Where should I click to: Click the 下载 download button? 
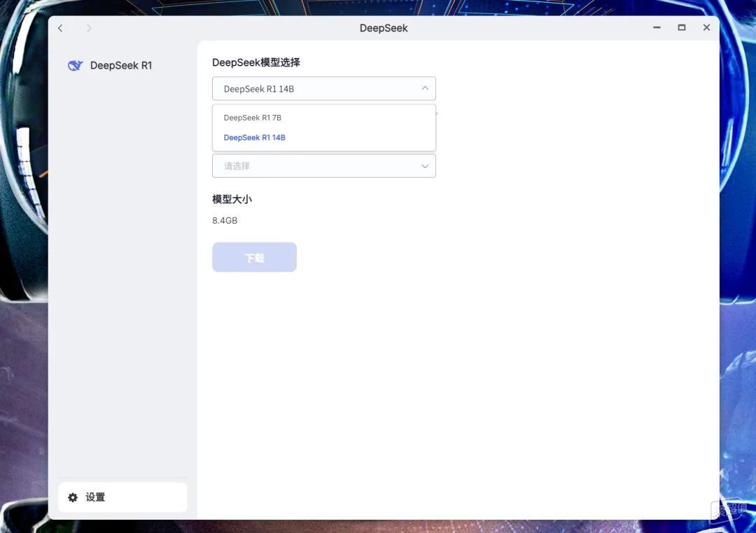click(x=255, y=257)
